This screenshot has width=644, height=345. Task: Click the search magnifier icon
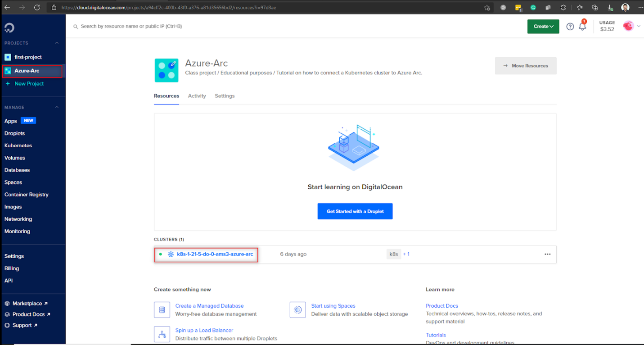(76, 27)
